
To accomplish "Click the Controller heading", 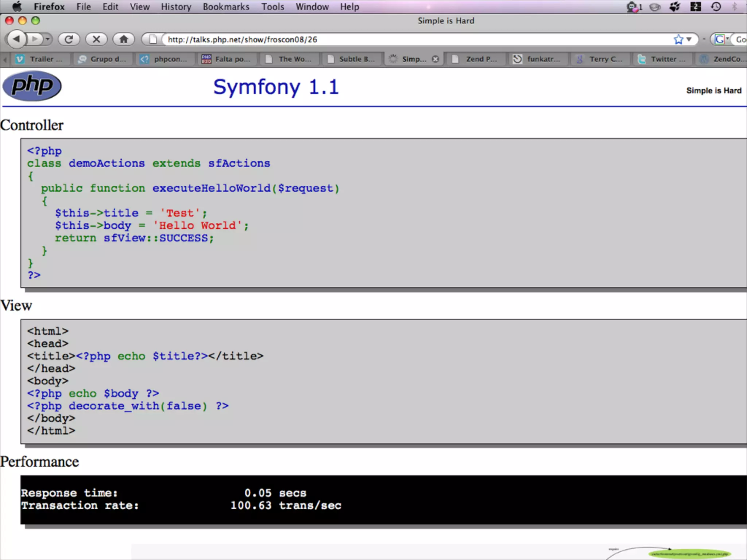I will pos(32,125).
